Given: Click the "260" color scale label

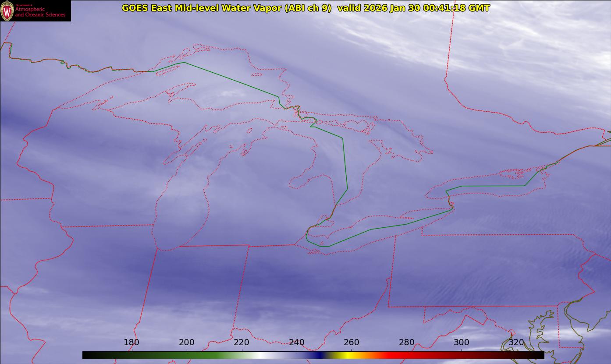Looking at the screenshot, I should pos(352,342).
